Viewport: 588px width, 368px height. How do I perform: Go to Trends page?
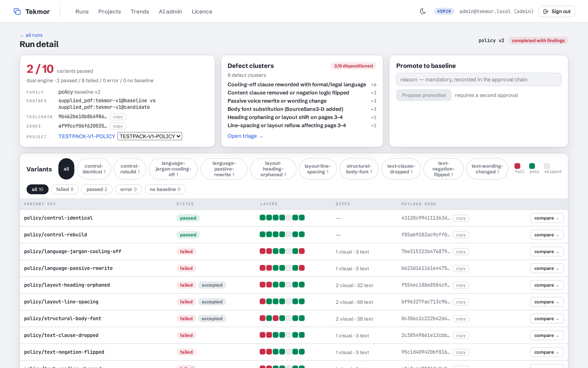tap(140, 11)
